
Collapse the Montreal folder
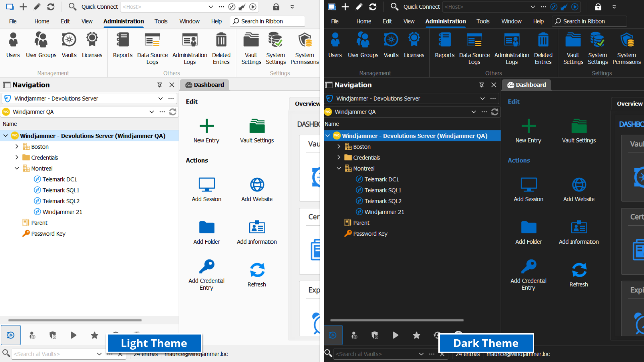tap(17, 168)
